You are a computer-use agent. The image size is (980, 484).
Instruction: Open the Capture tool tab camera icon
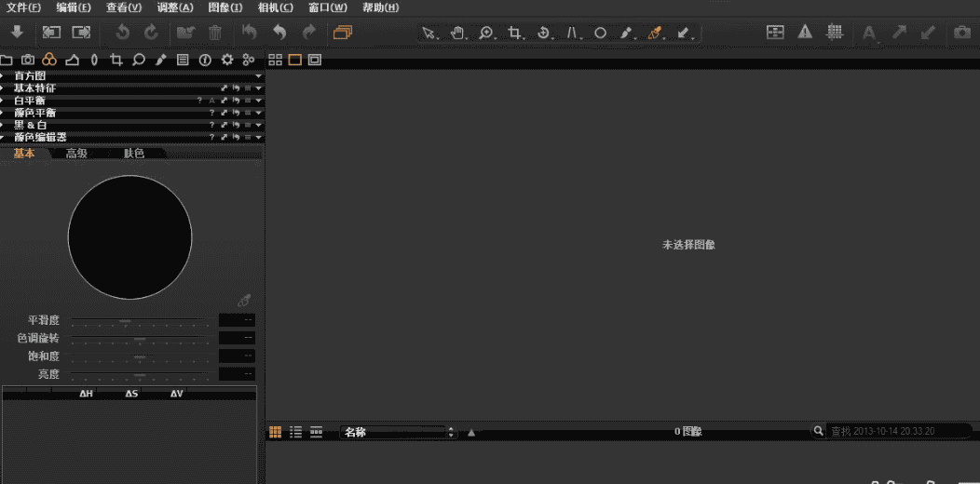pyautogui.click(x=28, y=60)
